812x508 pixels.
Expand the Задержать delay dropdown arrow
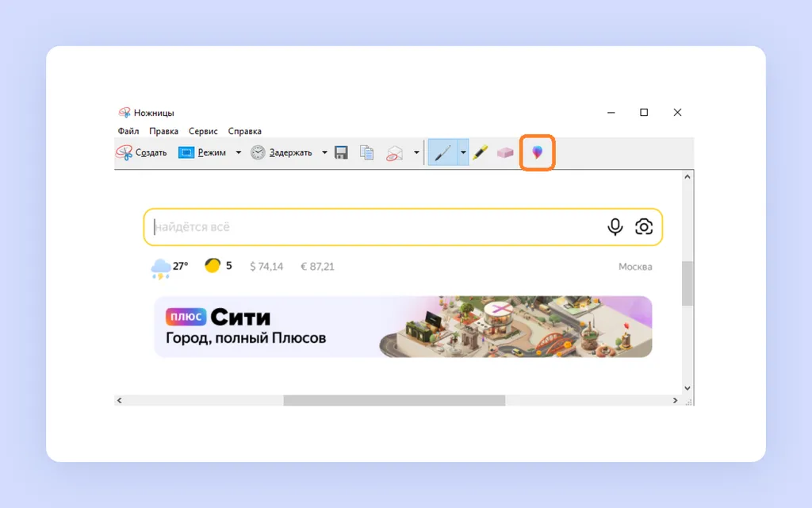(x=324, y=152)
